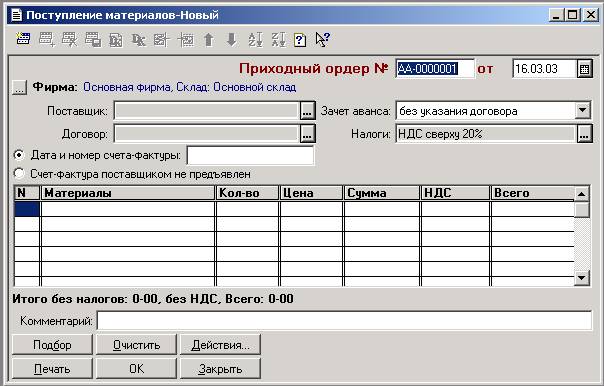Click the Печать button
This screenshot has height=386, width=604.
point(52,369)
